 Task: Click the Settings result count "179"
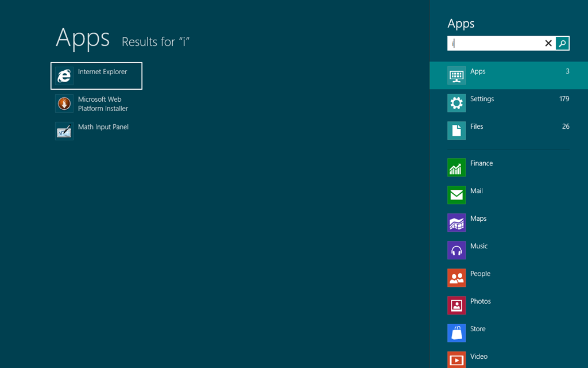point(564,99)
